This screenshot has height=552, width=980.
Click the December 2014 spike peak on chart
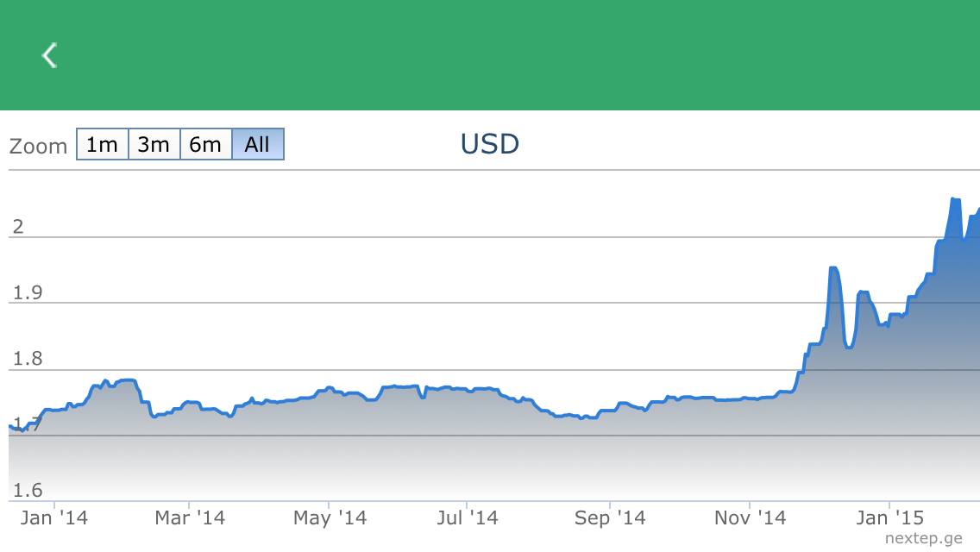833,268
